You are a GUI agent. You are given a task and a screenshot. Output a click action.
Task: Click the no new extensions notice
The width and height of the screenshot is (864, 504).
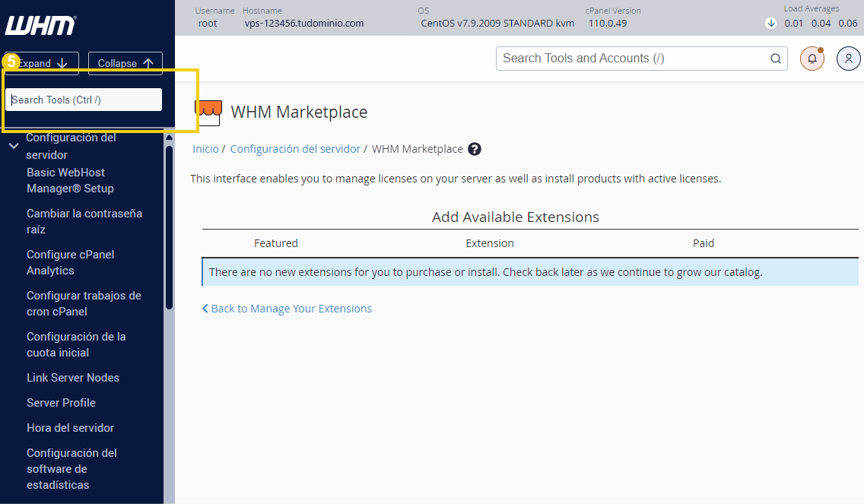pyautogui.click(x=530, y=272)
